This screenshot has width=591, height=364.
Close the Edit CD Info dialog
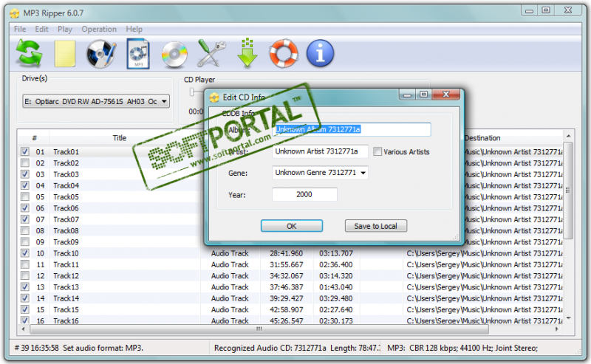click(x=446, y=95)
